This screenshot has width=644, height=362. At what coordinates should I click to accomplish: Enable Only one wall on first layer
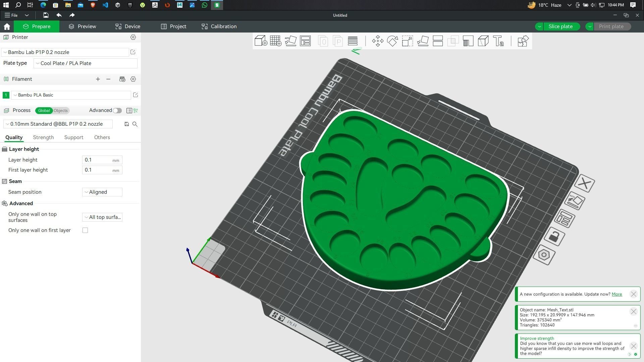click(x=85, y=230)
